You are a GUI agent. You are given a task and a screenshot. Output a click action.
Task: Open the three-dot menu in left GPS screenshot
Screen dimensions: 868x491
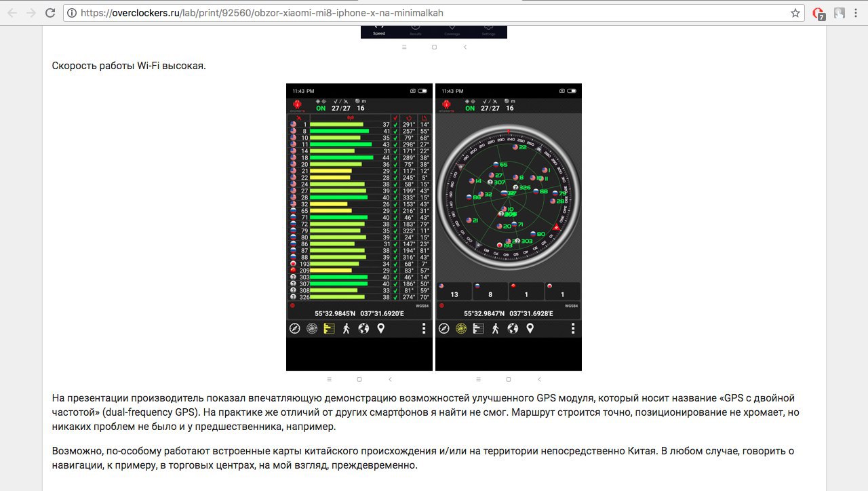pyautogui.click(x=424, y=328)
